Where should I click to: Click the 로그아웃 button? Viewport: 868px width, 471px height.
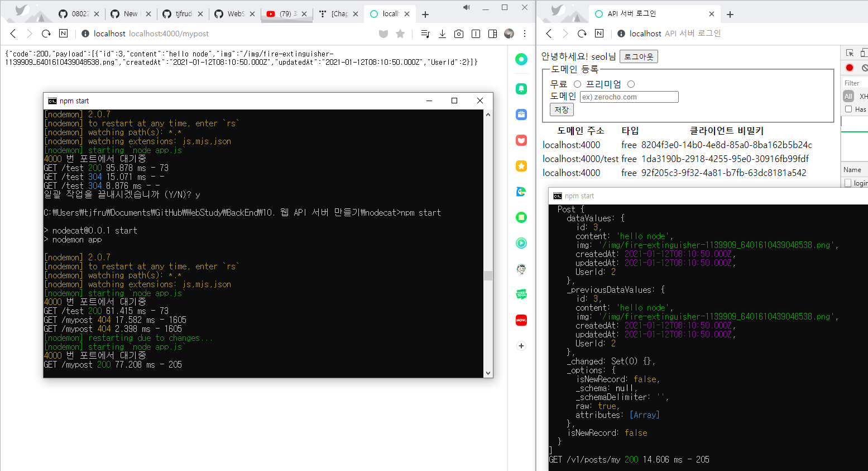[638, 56]
